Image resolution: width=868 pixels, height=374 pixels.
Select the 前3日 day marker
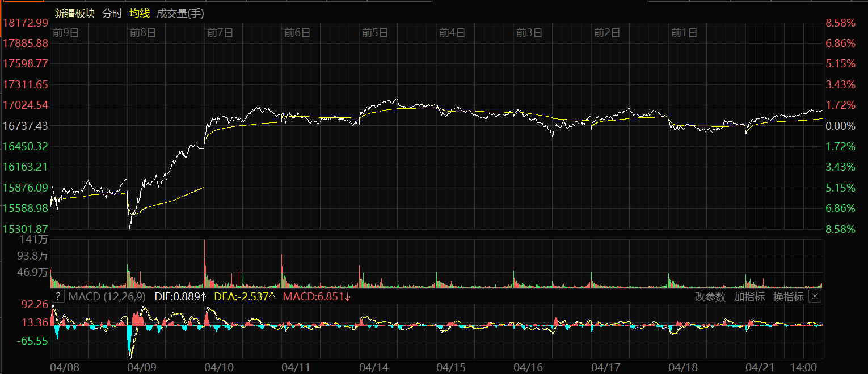[529, 33]
